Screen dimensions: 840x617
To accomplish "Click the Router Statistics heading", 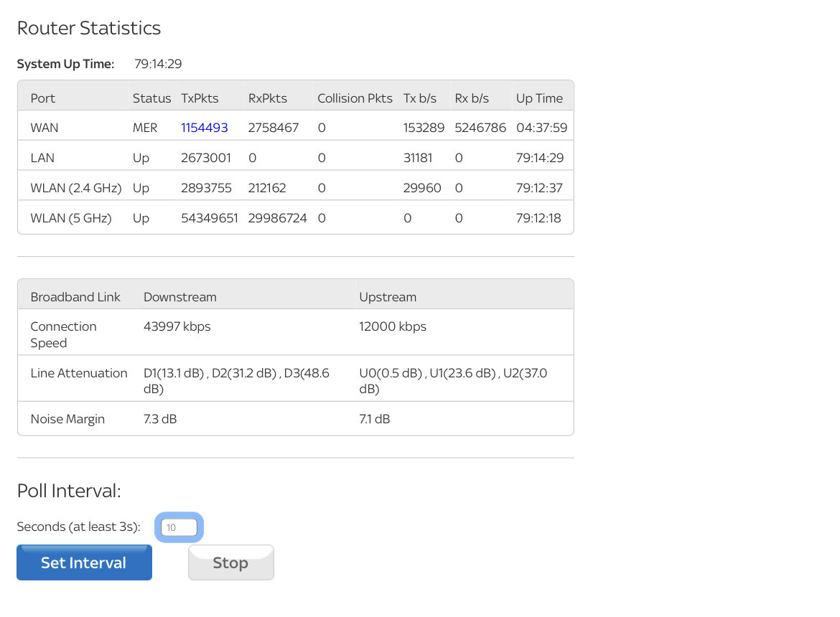I will point(89,28).
